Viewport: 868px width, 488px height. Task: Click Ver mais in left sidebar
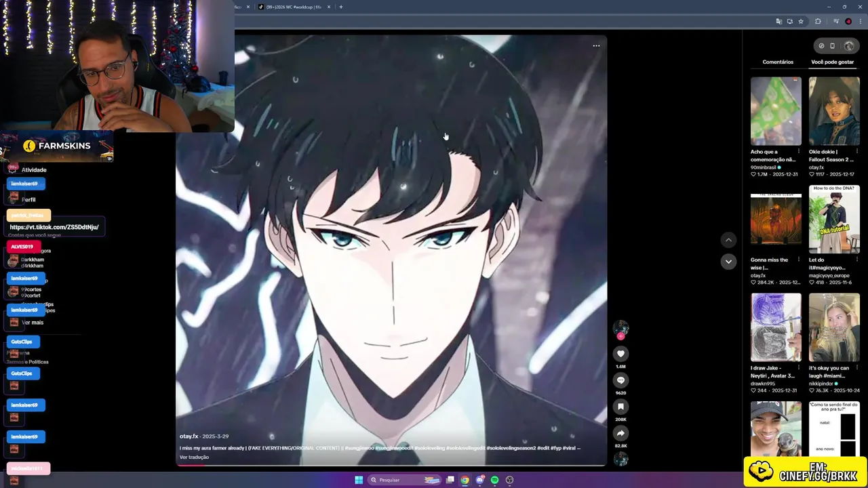pyautogui.click(x=33, y=323)
